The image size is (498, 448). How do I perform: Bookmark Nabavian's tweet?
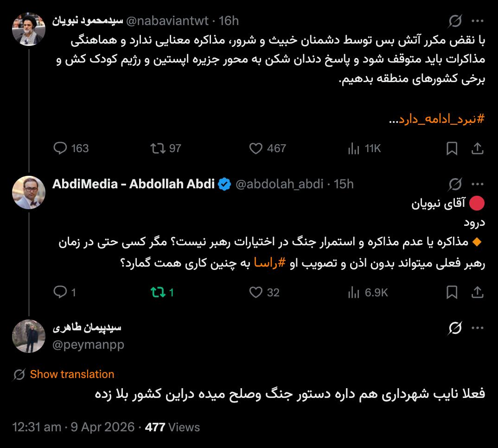pyautogui.click(x=452, y=148)
